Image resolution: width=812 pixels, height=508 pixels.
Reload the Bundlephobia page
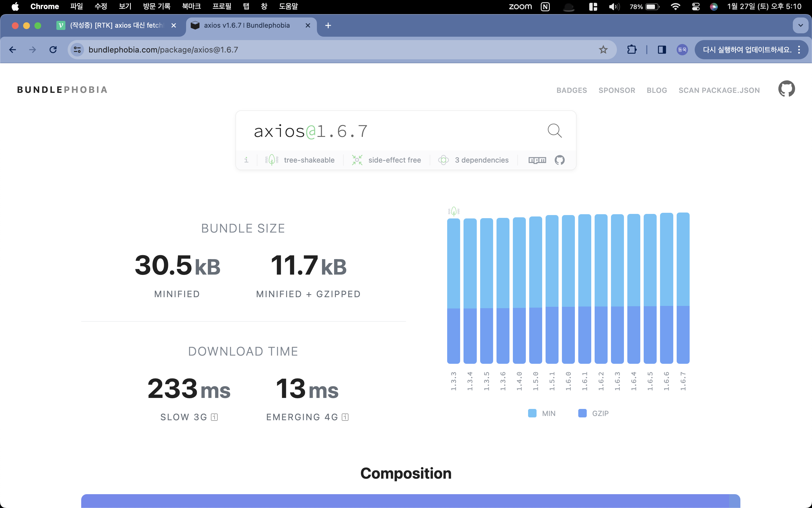pyautogui.click(x=53, y=50)
